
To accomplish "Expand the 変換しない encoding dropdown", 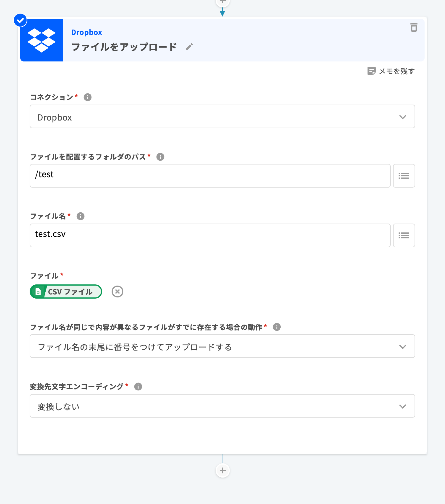I will [x=222, y=406].
